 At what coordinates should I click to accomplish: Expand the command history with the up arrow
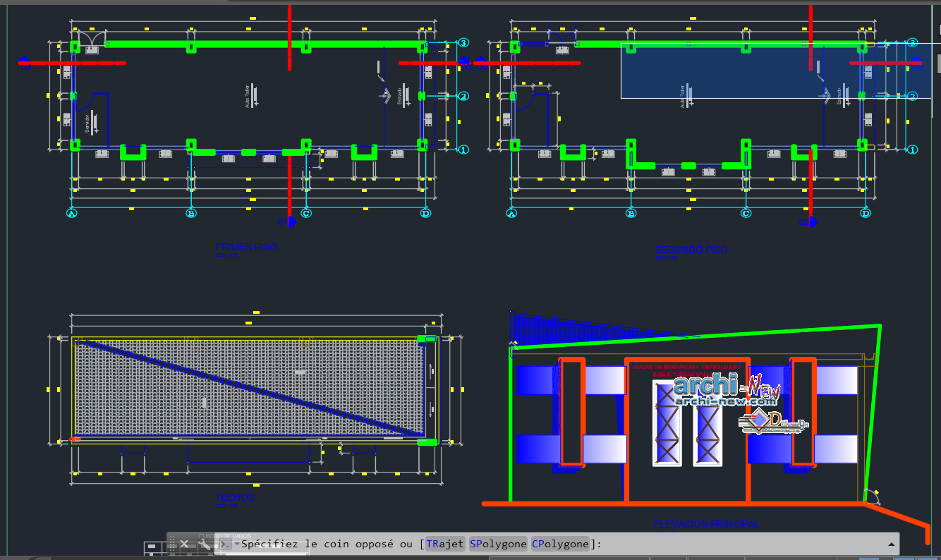891,543
